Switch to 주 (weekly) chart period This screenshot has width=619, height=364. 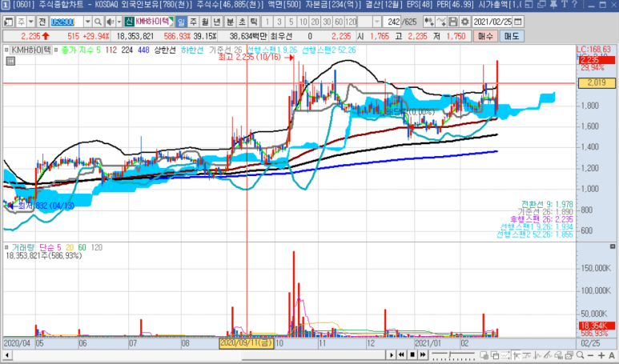(x=193, y=21)
